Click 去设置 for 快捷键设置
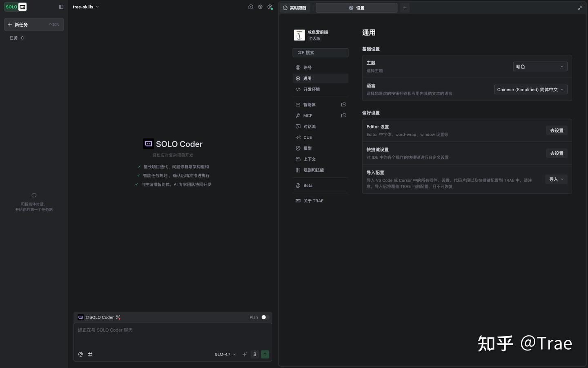This screenshot has height=368, width=588. point(557,153)
